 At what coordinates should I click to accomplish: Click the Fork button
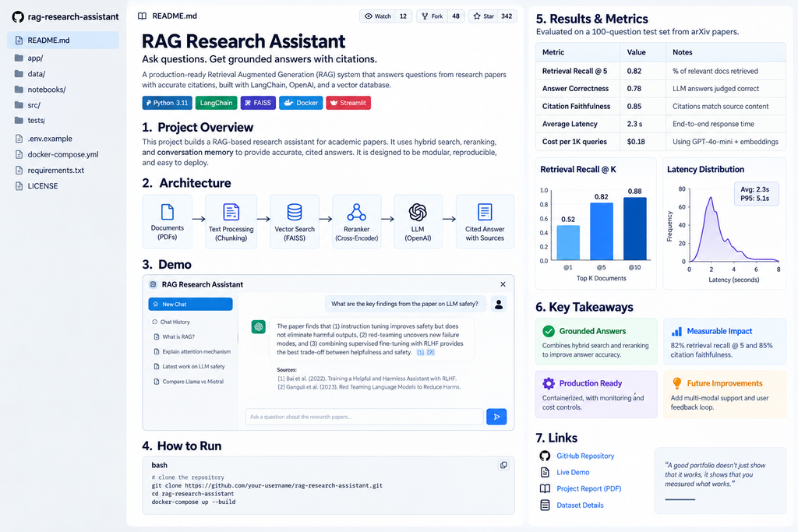tap(432, 16)
